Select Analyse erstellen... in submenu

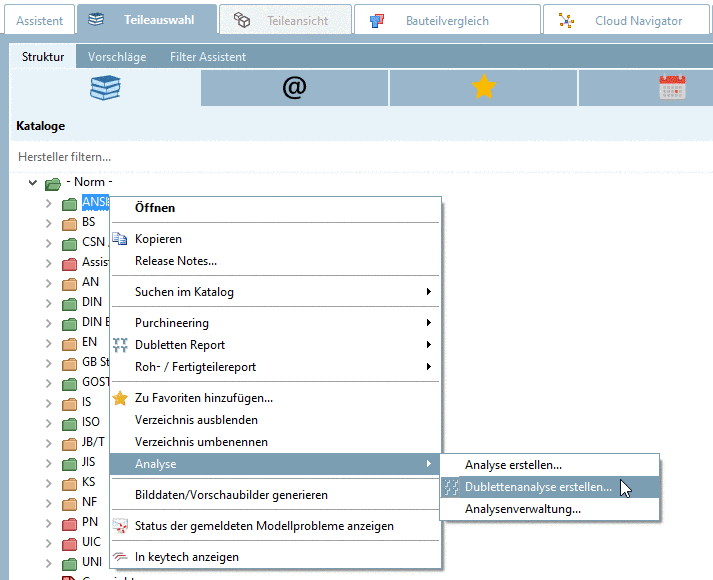(x=549, y=465)
